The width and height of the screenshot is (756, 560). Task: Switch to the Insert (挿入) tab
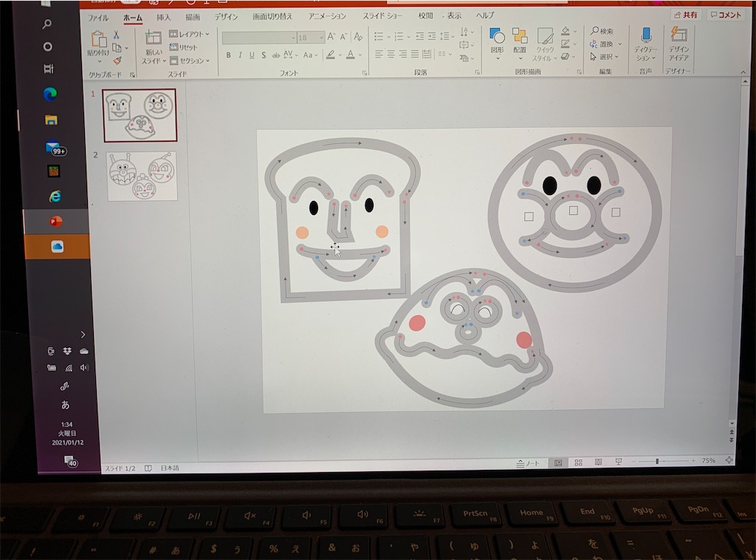(163, 18)
